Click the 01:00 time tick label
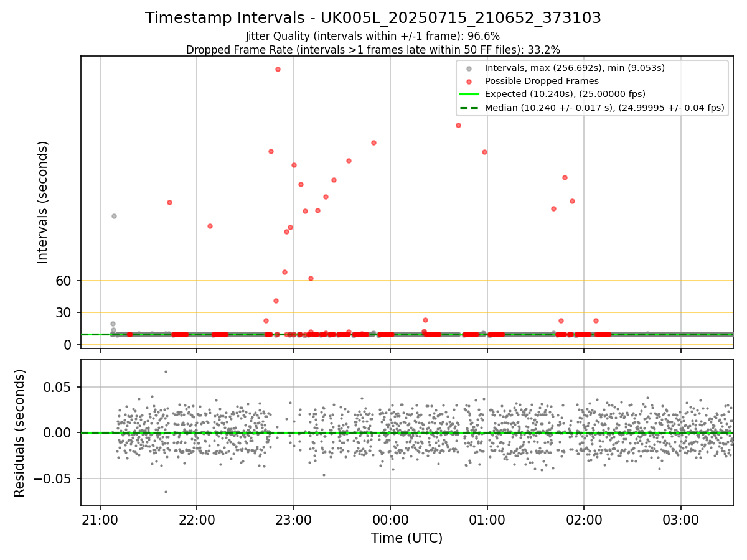Screen dimensions: 747x560 click(487, 519)
